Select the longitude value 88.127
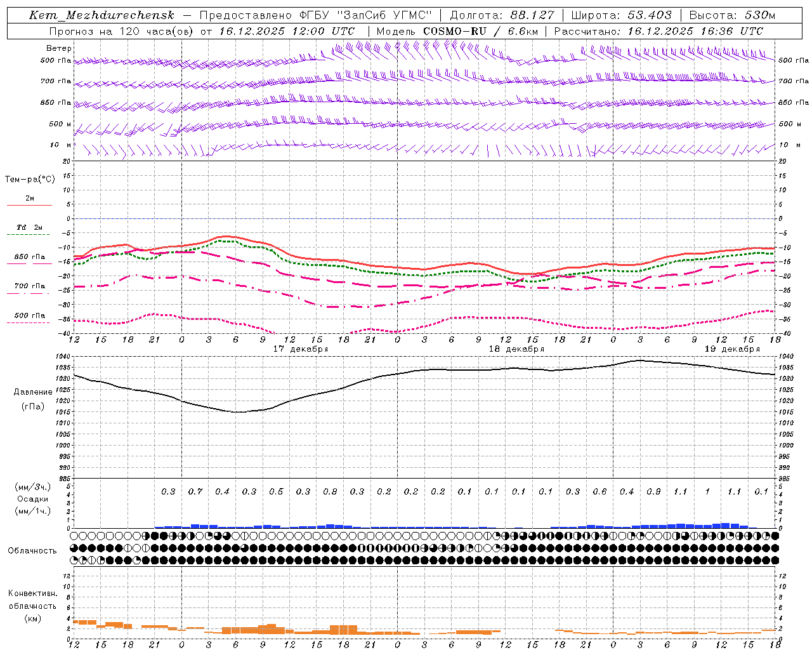812x650 pixels. [x=532, y=15]
